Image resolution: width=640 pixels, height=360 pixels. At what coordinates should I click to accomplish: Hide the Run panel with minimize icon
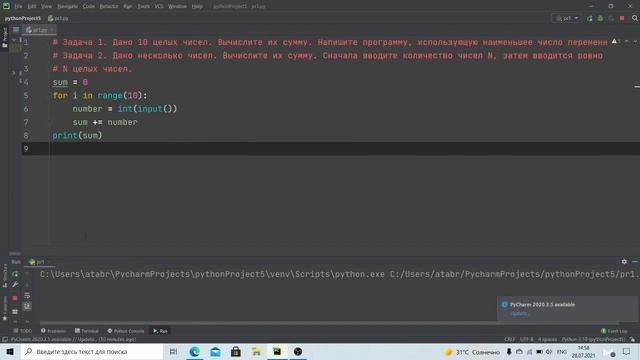(x=635, y=262)
